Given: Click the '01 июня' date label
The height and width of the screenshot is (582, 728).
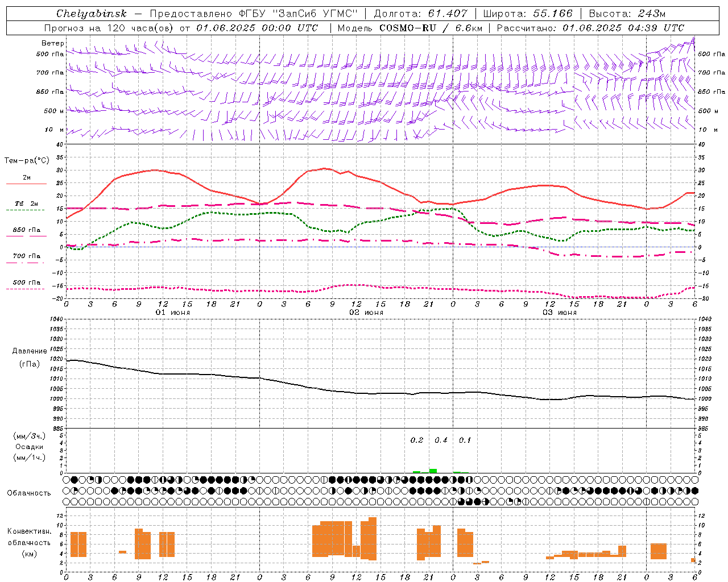Looking at the screenshot, I should pos(173,313).
